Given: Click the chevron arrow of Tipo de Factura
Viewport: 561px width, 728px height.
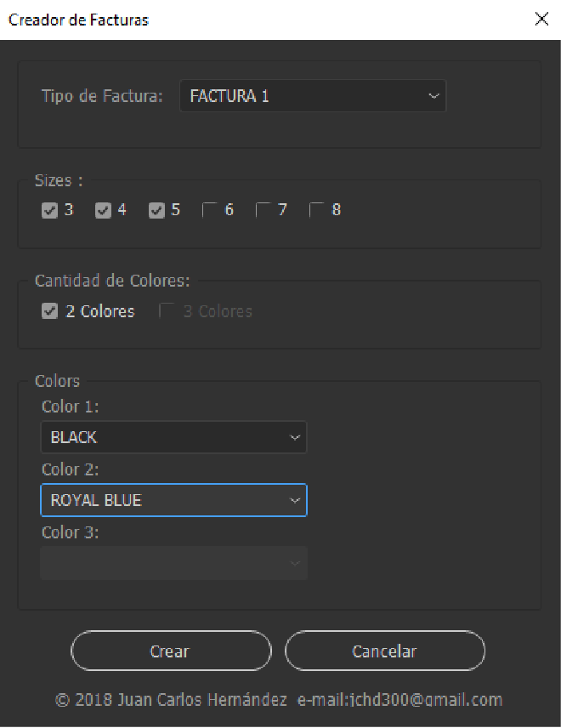Looking at the screenshot, I should [x=433, y=96].
